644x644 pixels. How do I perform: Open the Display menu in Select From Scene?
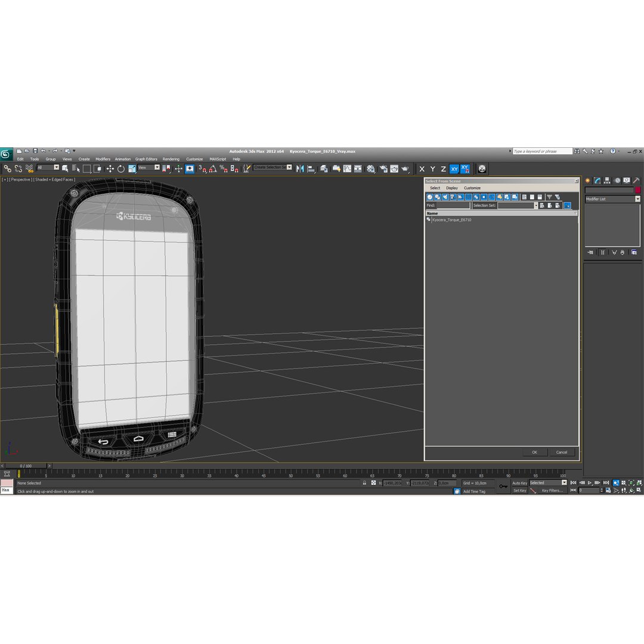click(x=452, y=188)
